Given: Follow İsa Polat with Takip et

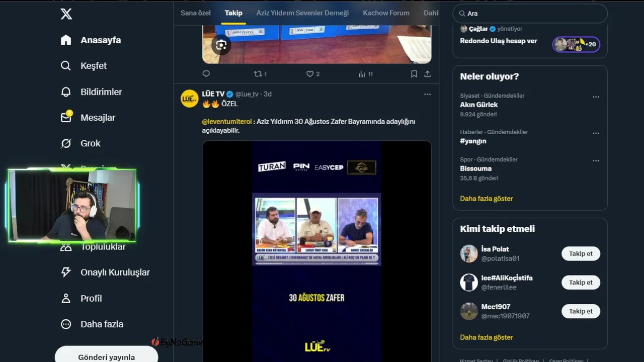Looking at the screenshot, I should 581,254.
